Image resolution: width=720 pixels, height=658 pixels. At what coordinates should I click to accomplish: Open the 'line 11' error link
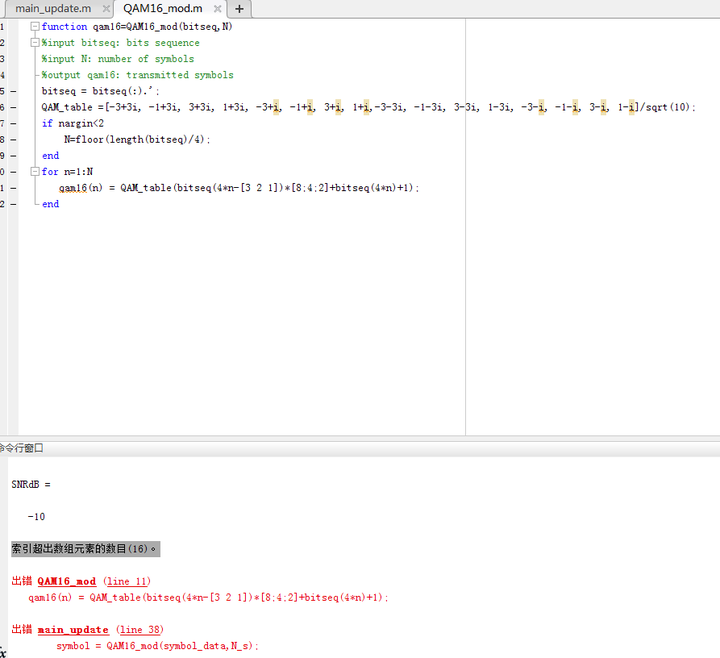[127, 581]
